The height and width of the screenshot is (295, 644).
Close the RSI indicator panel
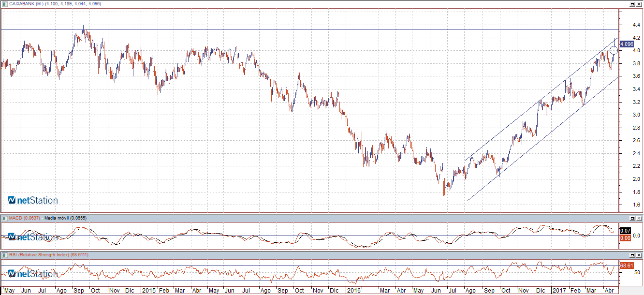(639, 254)
